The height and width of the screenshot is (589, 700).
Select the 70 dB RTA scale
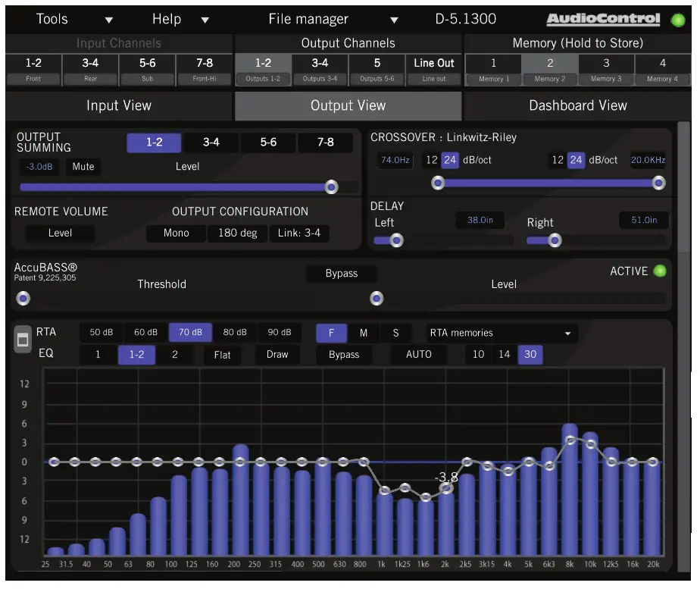pyautogui.click(x=190, y=332)
